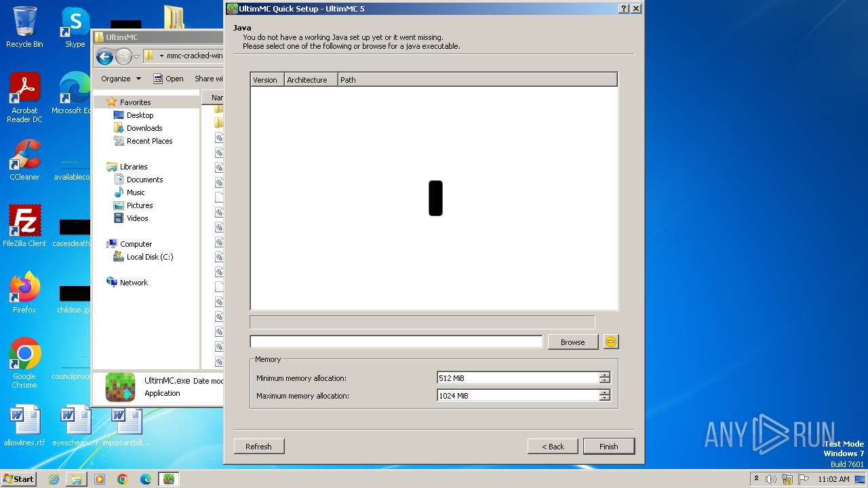Click the yellow Java test status icon
The width and height of the screenshot is (868, 488).
[x=611, y=342]
